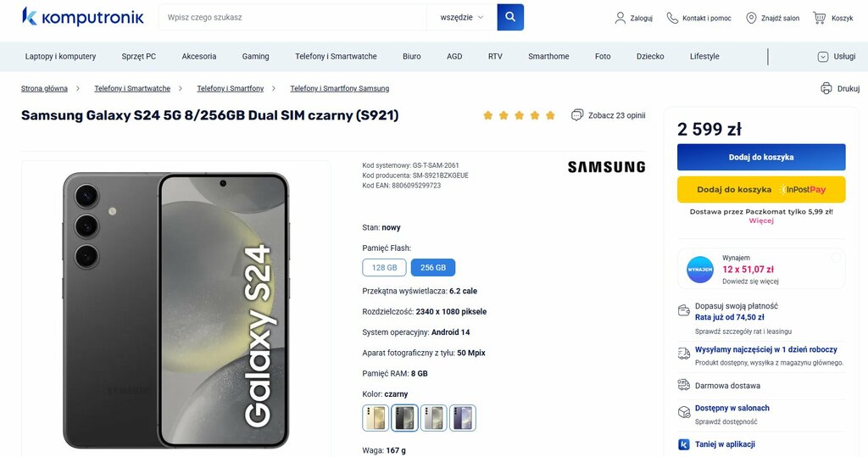Viewport: 868px width, 457px height.
Task: Open Telefony i Smartwatche menu
Action: point(336,57)
